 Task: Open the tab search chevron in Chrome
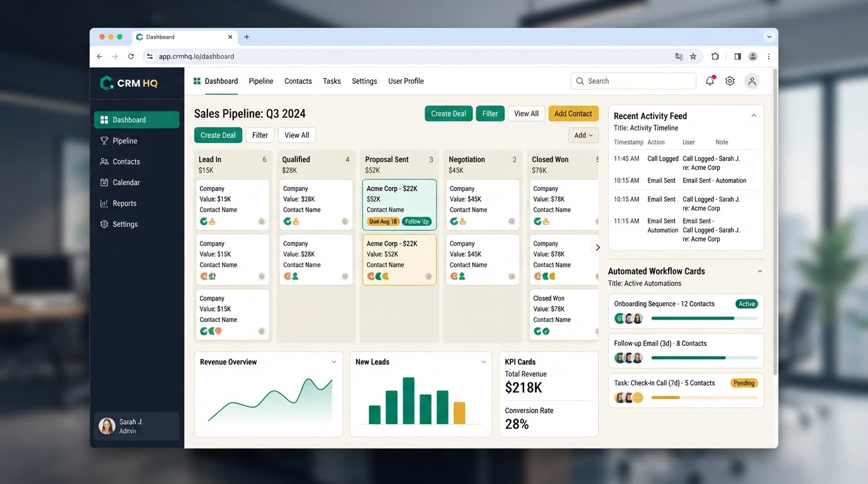pyautogui.click(x=769, y=37)
